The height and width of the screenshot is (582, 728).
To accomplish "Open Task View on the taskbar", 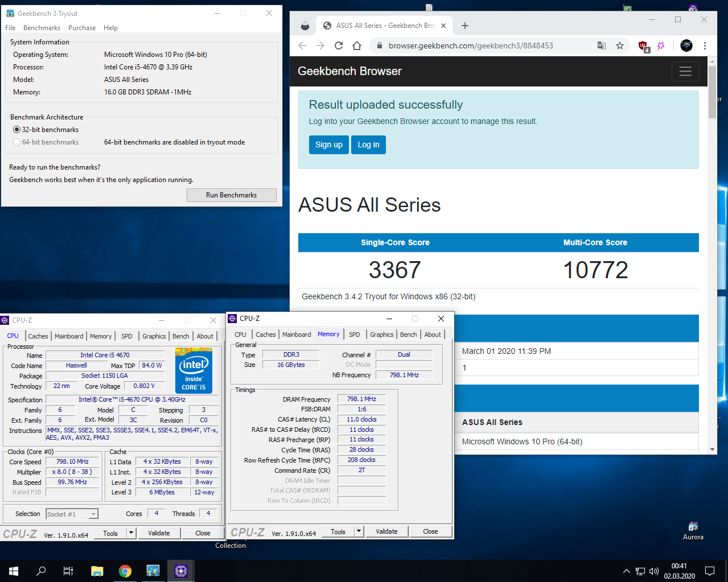I will click(68, 571).
